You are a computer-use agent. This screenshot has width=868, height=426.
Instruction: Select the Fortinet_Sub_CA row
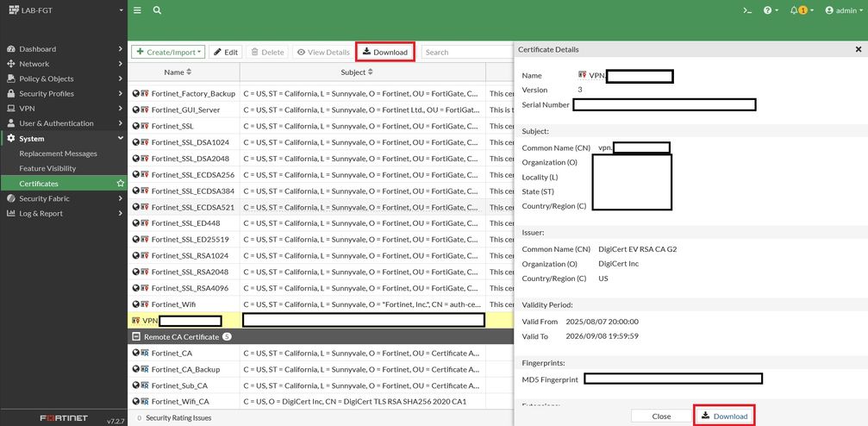[x=321, y=385]
